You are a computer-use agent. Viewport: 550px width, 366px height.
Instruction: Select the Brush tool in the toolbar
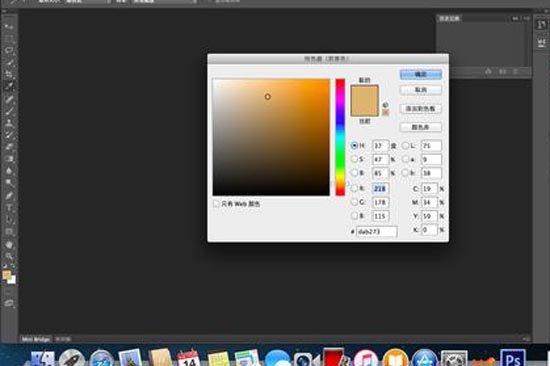[x=9, y=111]
